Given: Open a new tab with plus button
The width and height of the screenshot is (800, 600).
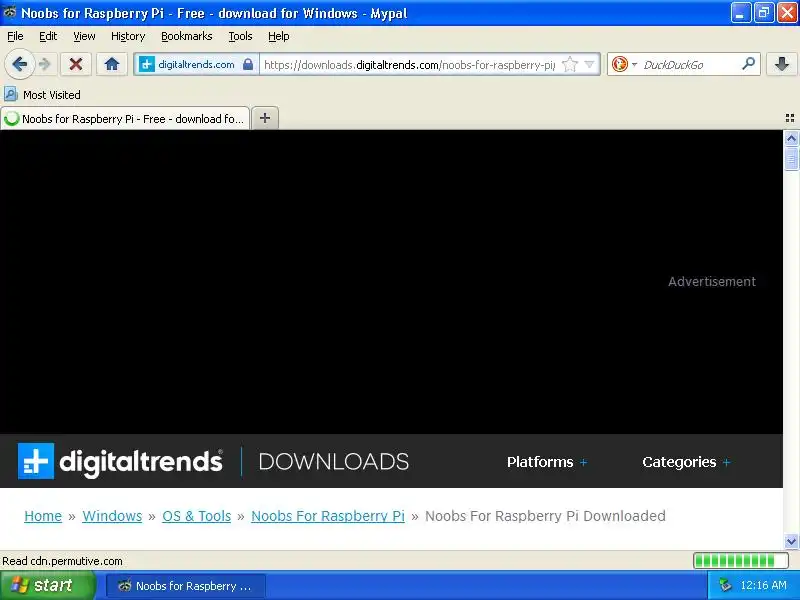Looking at the screenshot, I should point(265,118).
